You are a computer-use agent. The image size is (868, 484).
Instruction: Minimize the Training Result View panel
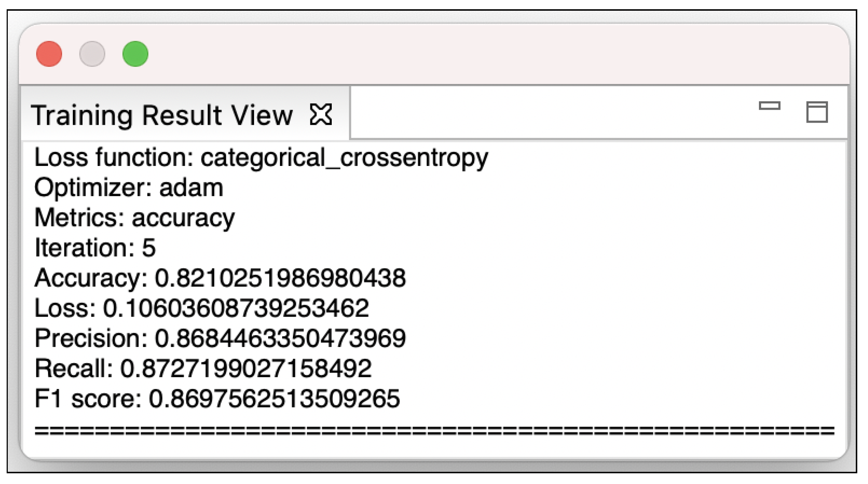coord(769,106)
